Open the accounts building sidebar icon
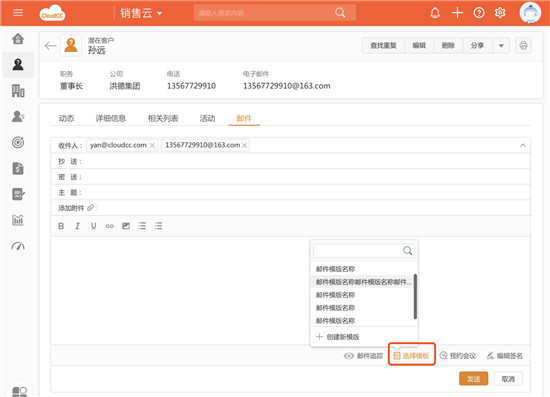550x397 pixels. coord(18,91)
